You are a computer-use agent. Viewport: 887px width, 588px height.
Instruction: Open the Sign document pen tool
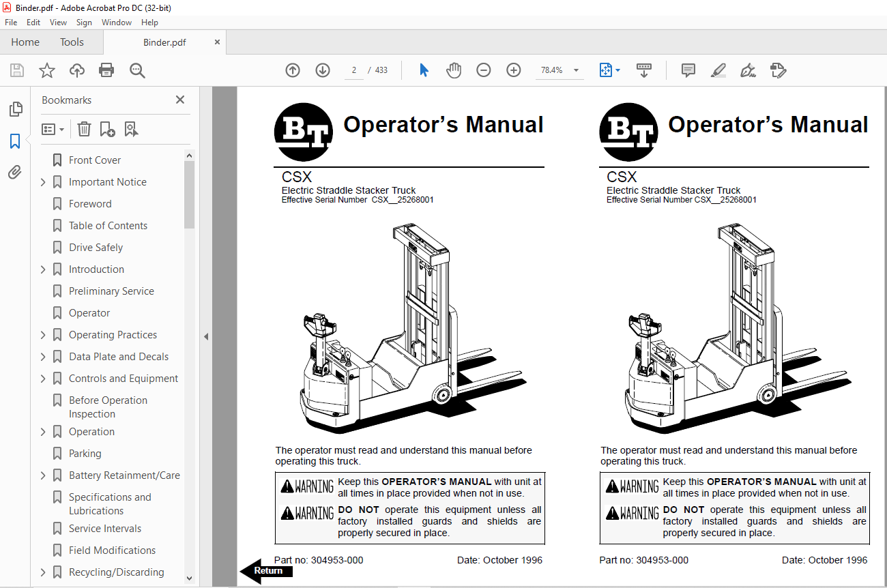tap(748, 70)
